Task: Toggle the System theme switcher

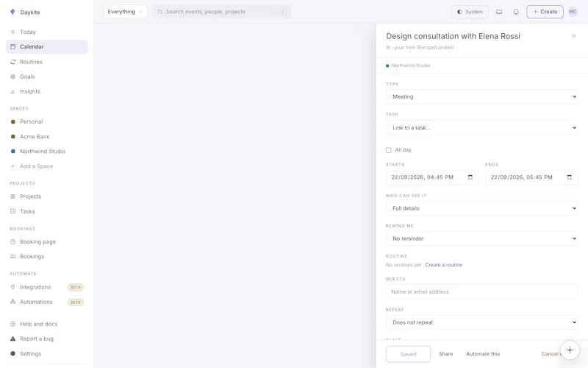Action: 470,12
